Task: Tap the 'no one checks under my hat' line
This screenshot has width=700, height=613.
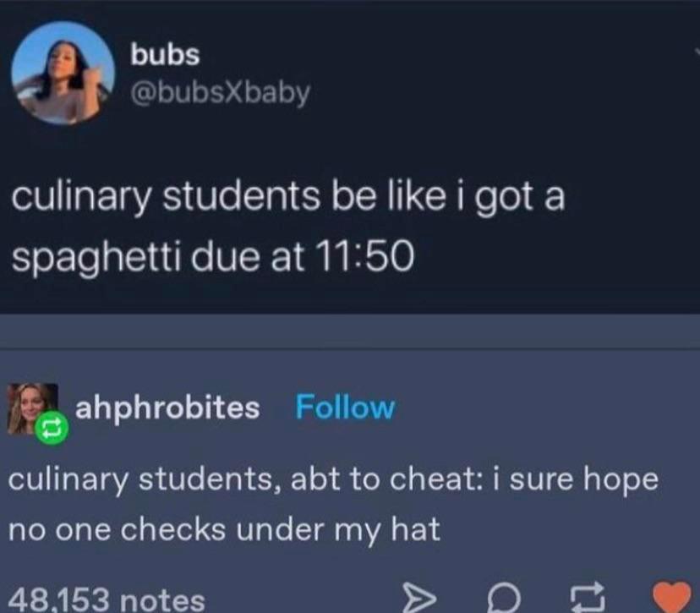Action: (x=224, y=530)
